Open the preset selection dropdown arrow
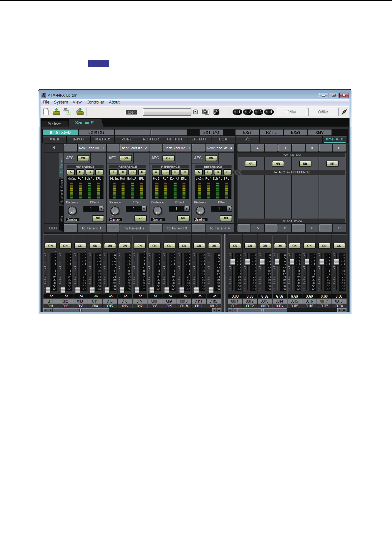Image resolution: width=392 pixels, height=533 pixels. pyautogui.click(x=195, y=112)
